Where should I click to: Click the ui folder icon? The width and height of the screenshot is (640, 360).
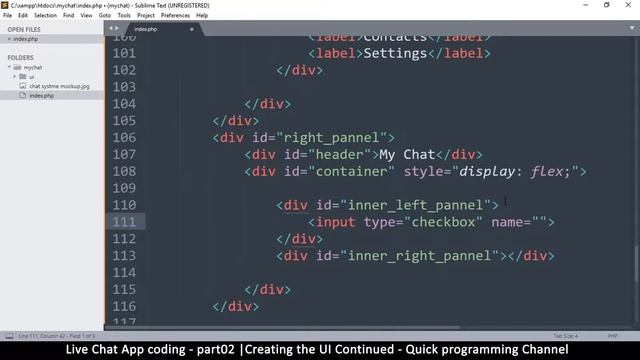tap(23, 77)
